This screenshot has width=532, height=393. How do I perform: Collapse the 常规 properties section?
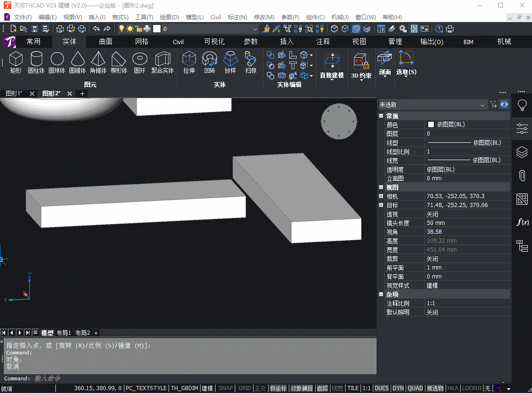[381, 116]
